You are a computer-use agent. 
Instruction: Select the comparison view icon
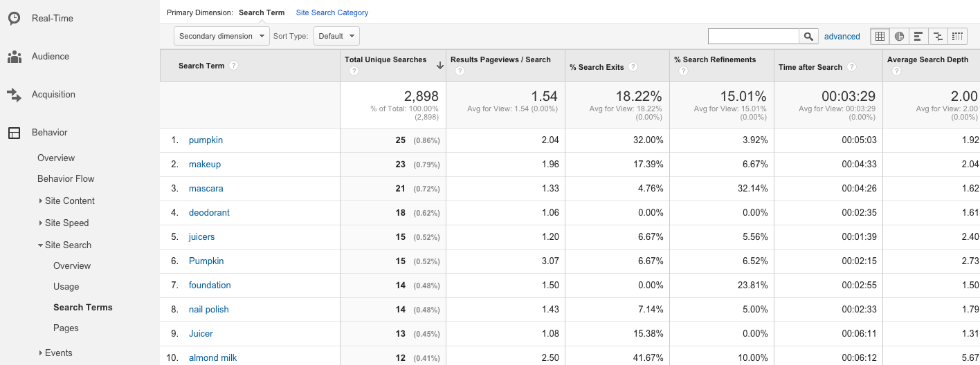coord(938,37)
